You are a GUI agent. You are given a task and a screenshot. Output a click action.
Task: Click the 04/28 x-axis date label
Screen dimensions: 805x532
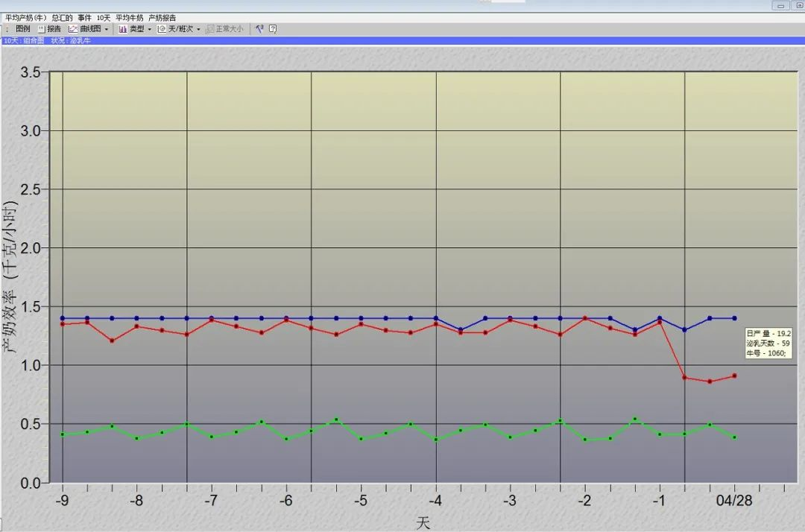[x=734, y=500]
